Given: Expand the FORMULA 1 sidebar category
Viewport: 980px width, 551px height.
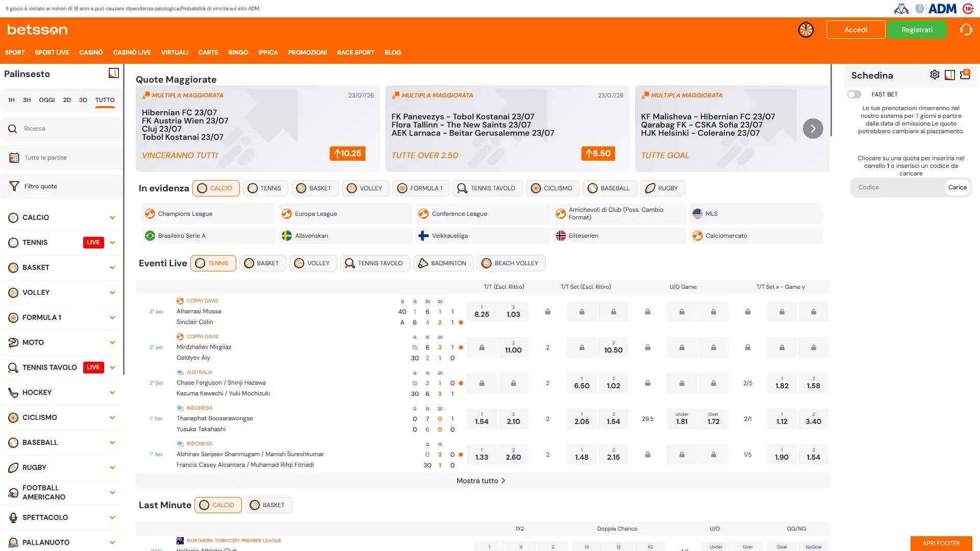Looking at the screenshot, I should pos(112,318).
